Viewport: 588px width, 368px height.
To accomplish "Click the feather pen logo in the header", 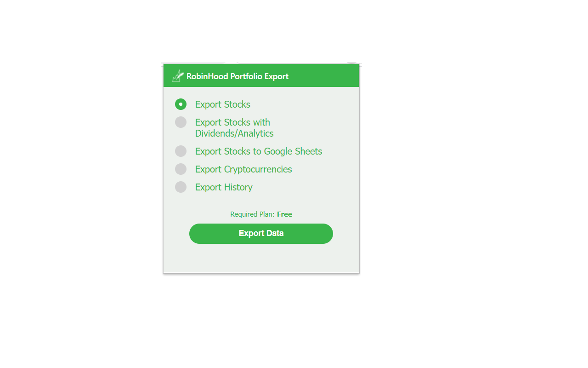I will 177,76.
